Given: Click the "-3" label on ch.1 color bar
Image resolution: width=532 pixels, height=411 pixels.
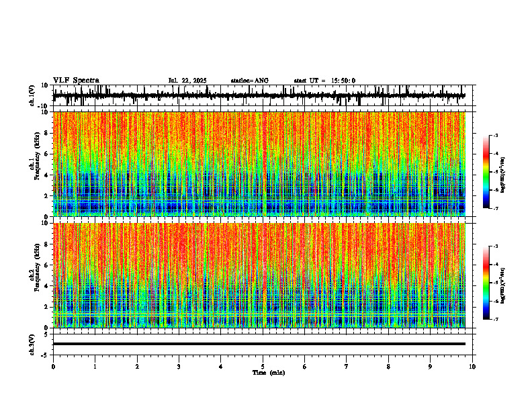Looking at the screenshot, I should [x=496, y=135].
